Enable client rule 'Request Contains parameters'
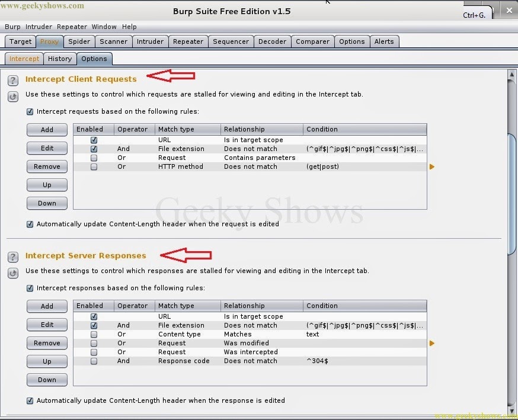This screenshot has height=420, width=518. [94, 158]
